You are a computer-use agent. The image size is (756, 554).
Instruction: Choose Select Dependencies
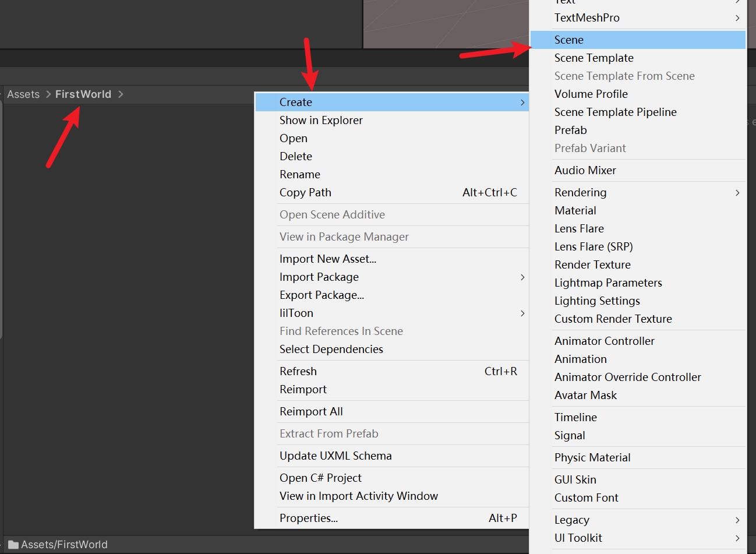coord(392,349)
